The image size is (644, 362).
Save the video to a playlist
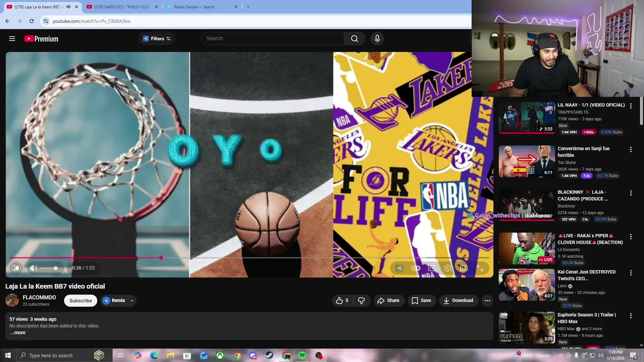tap(421, 301)
